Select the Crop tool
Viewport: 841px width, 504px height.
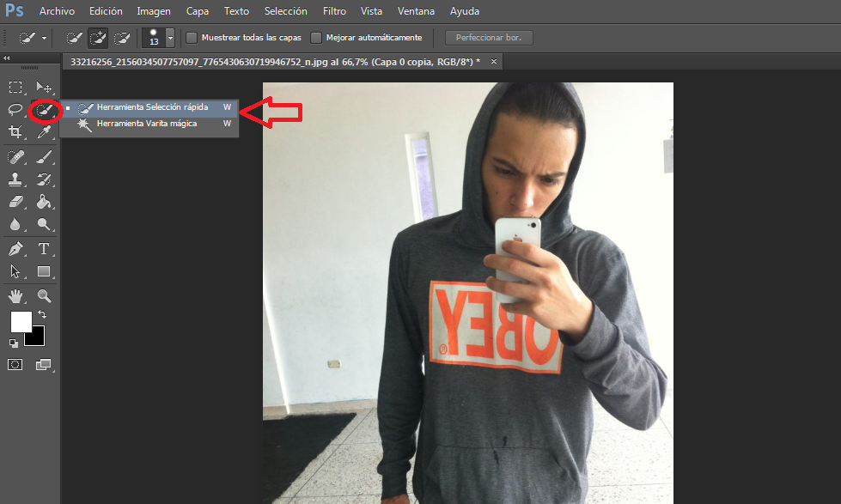tap(15, 132)
